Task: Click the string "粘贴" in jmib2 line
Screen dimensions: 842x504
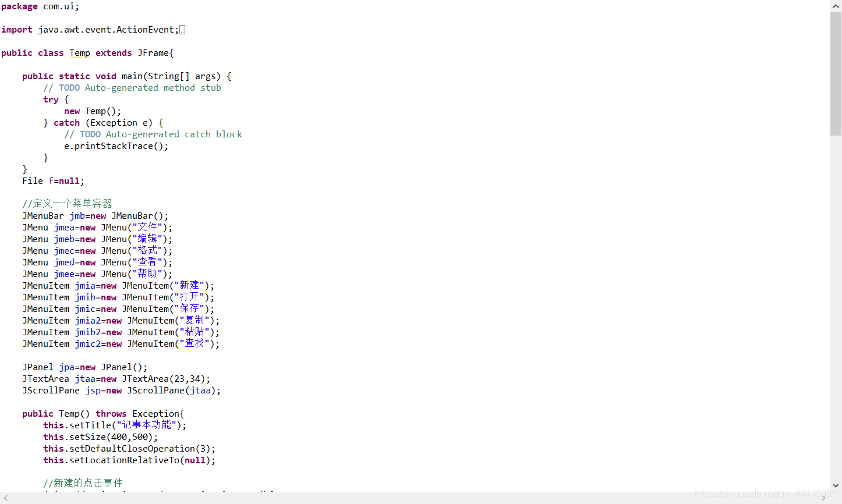Action: coord(194,332)
